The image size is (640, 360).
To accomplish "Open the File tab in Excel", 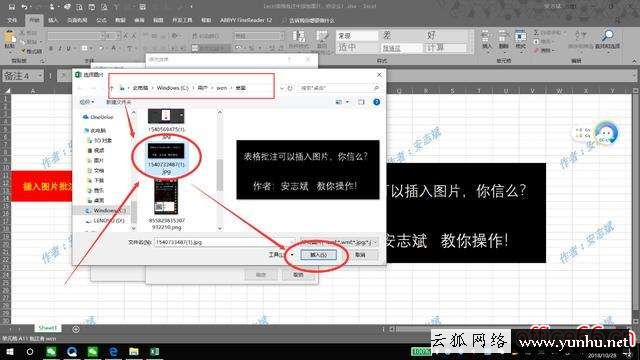I will 12,20.
